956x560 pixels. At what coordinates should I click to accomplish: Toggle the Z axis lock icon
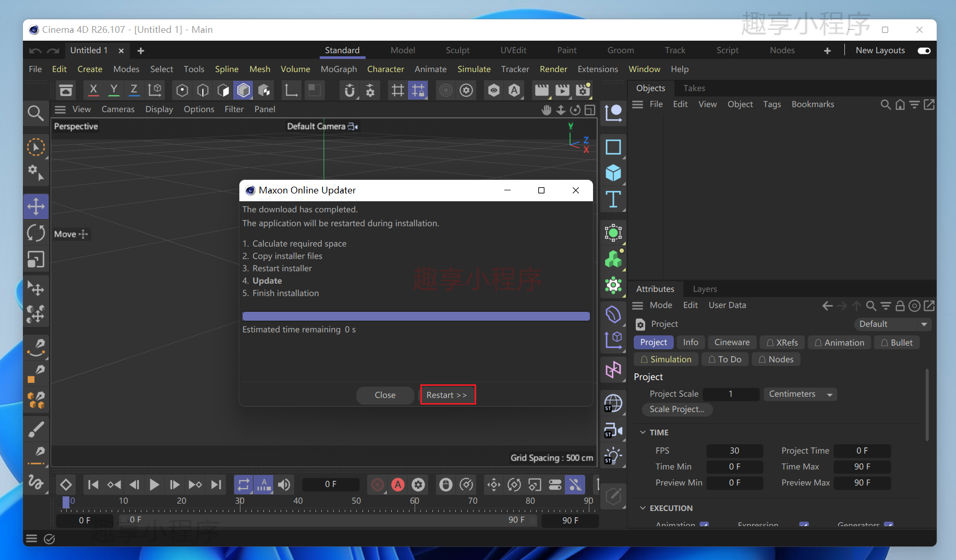tap(134, 90)
